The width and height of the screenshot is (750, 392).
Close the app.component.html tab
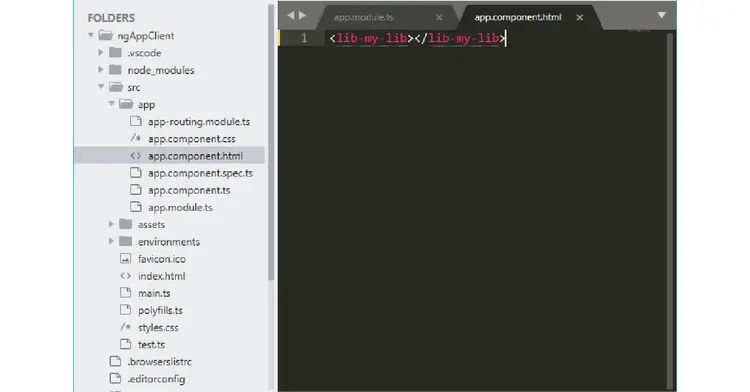coord(580,18)
